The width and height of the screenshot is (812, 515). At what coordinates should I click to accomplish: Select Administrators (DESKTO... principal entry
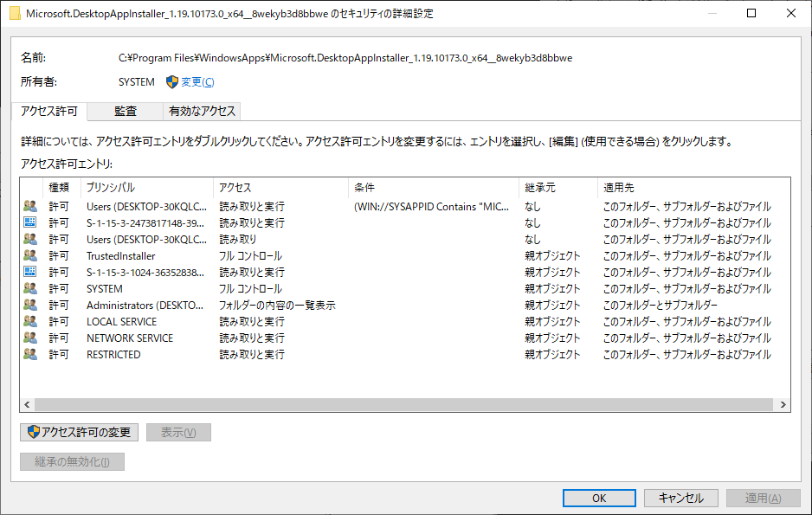pos(145,305)
